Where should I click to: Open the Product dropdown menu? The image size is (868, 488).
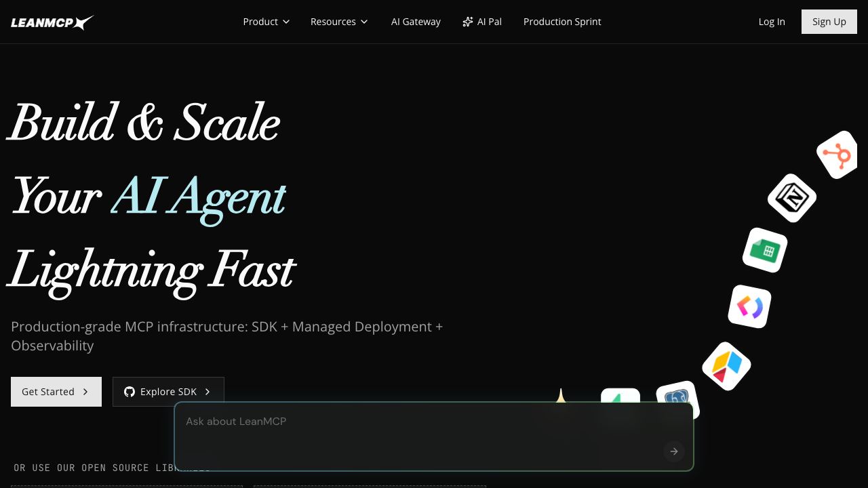pyautogui.click(x=267, y=22)
